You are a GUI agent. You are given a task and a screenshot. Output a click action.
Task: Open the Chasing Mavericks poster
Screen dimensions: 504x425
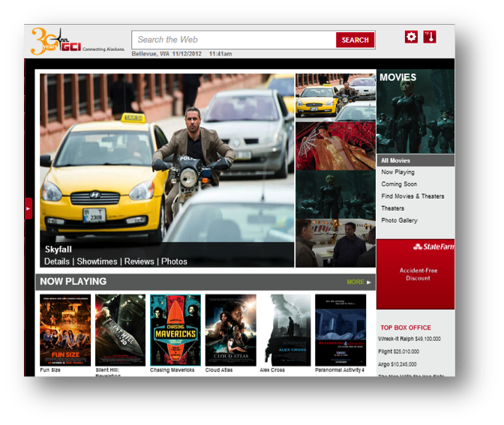[x=175, y=330]
